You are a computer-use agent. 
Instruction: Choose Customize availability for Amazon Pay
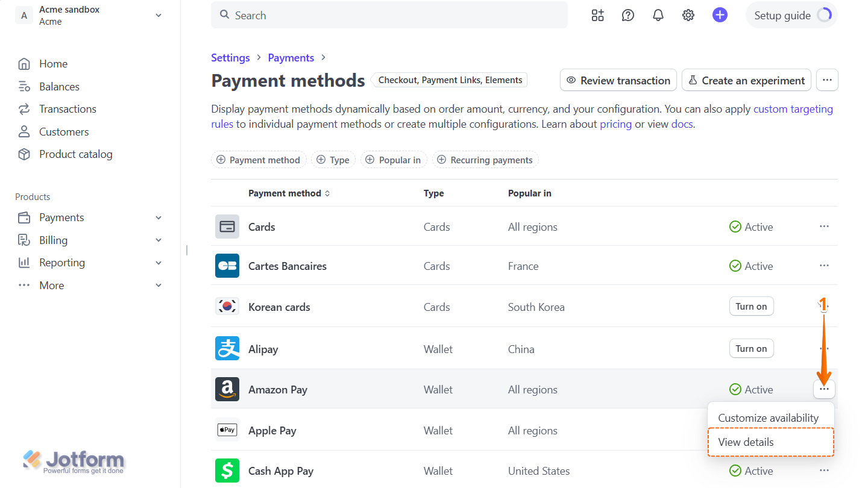(769, 417)
